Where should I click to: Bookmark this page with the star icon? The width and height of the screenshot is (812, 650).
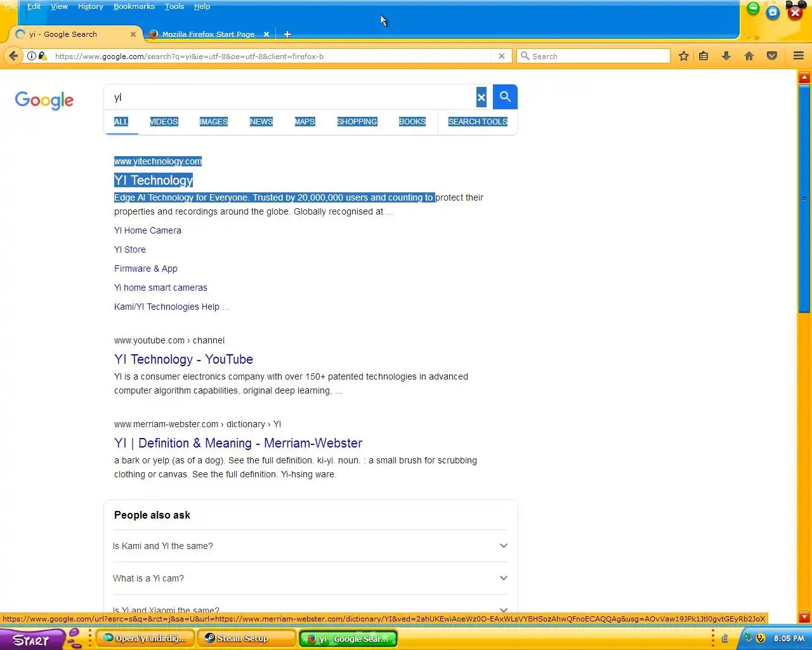point(683,56)
